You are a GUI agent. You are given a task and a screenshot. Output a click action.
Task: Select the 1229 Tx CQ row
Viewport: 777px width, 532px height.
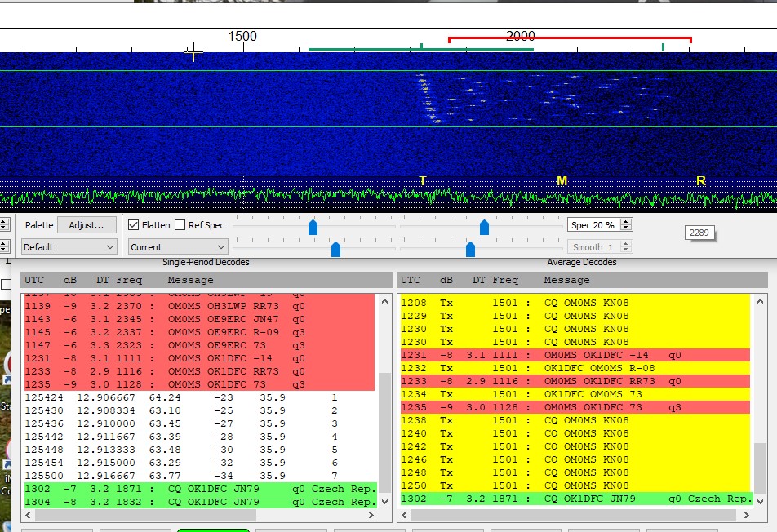pyautogui.click(x=575, y=316)
